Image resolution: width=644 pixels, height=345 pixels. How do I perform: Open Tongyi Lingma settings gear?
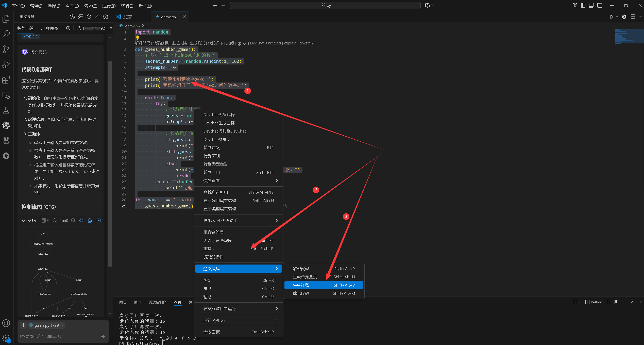[x=106, y=17]
